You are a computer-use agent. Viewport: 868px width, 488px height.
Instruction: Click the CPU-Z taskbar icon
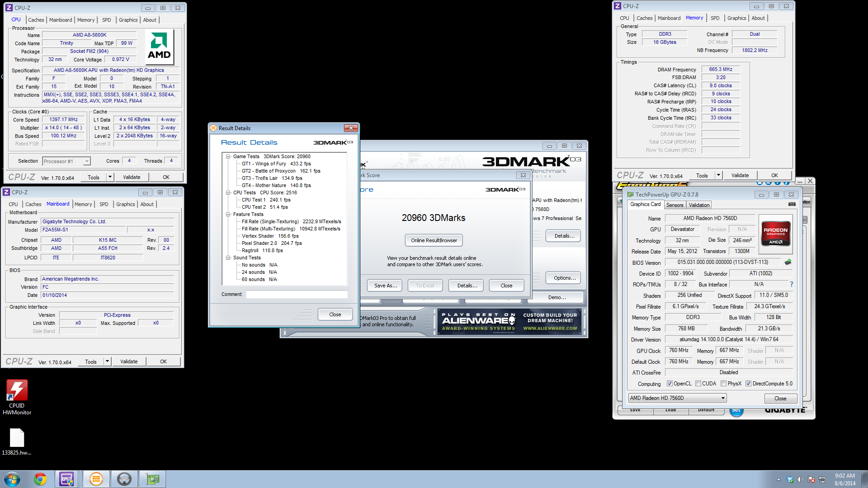[67, 479]
